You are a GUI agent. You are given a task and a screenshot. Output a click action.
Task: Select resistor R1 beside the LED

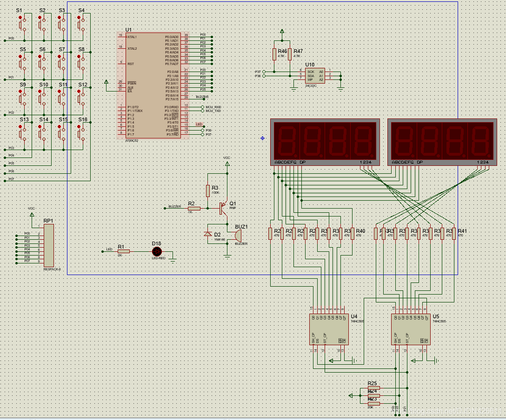(124, 251)
